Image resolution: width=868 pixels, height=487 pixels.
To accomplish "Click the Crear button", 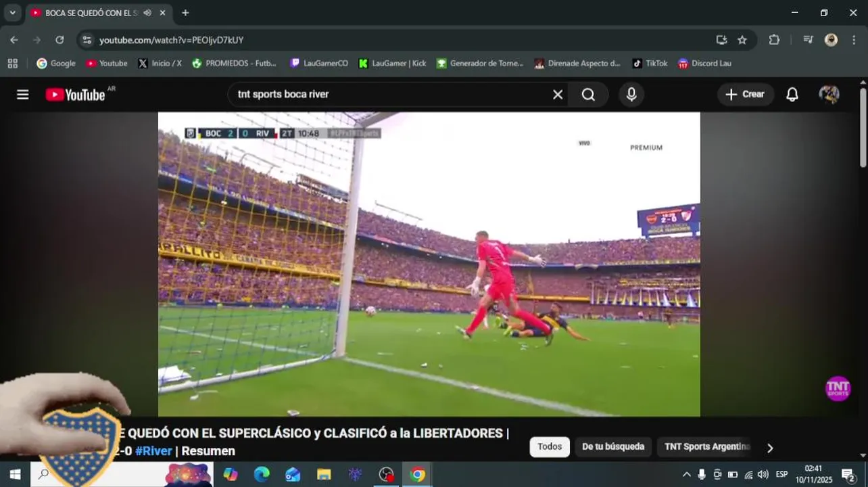I will [x=745, y=95].
